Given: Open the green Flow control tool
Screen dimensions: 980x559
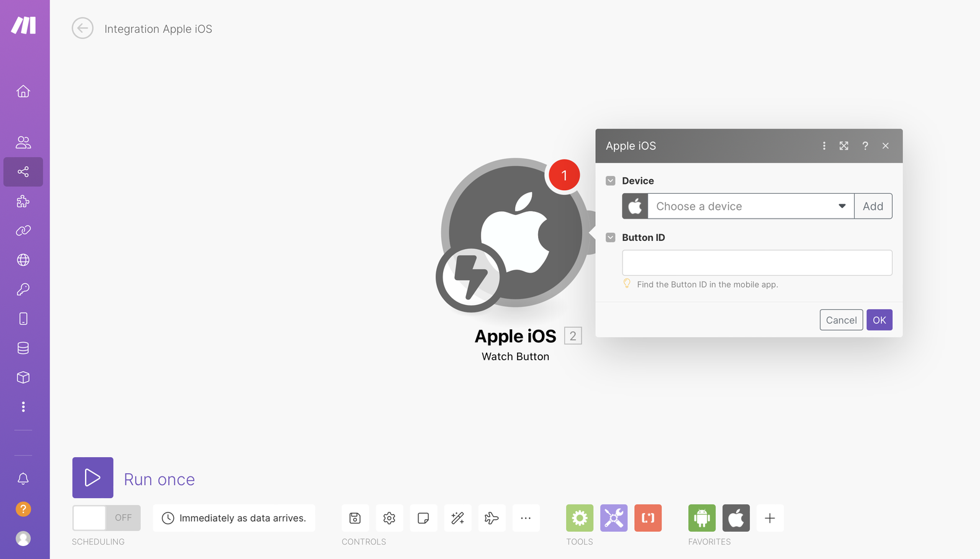Looking at the screenshot, I should pyautogui.click(x=580, y=518).
